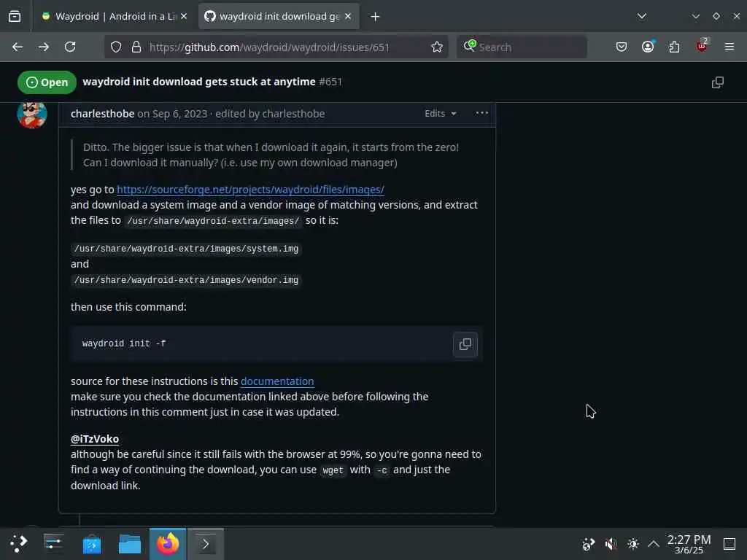Expand hidden system tray icons
Viewport: 747px width, 560px height.
point(654,544)
